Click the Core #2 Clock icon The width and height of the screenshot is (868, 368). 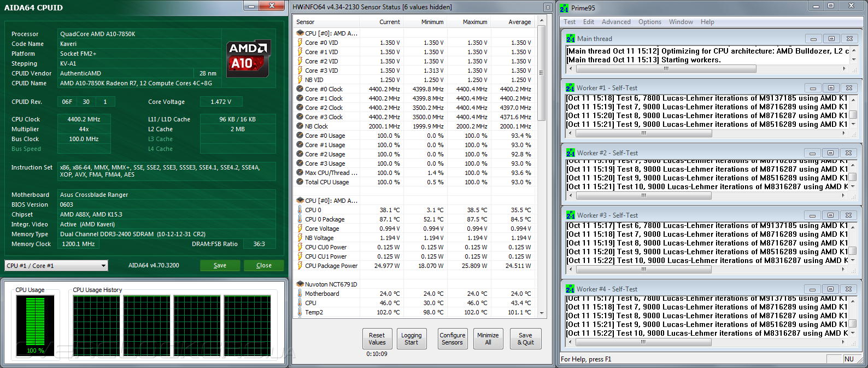tap(300, 108)
